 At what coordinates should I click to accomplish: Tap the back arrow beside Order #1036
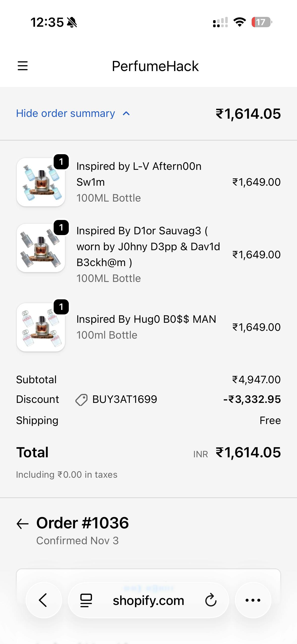pos(23,524)
